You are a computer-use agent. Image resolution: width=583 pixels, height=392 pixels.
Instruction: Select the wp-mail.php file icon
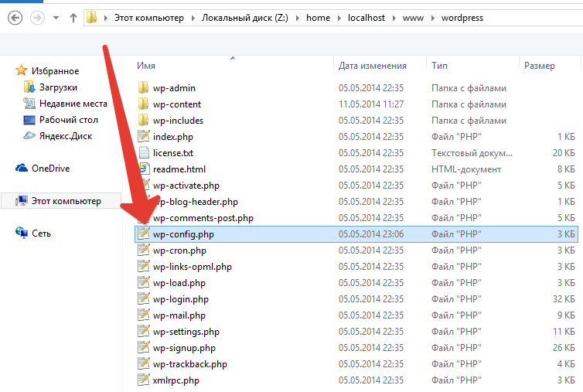(144, 315)
